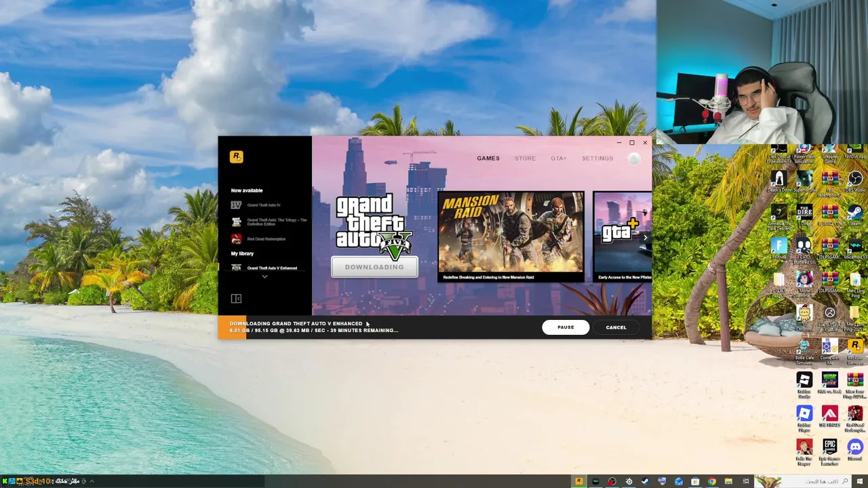Pause the GTA V download
This screenshot has height=488, width=868.
click(x=566, y=327)
